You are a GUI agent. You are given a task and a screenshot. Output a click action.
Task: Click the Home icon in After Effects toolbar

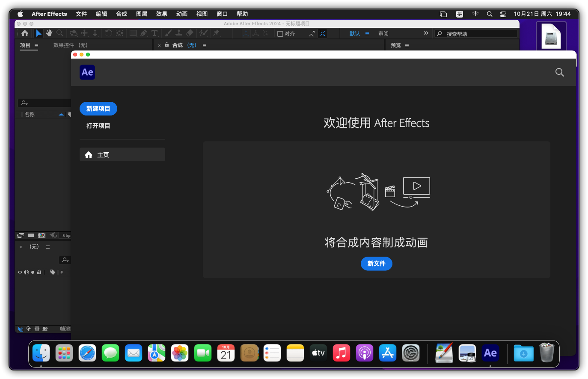click(25, 33)
